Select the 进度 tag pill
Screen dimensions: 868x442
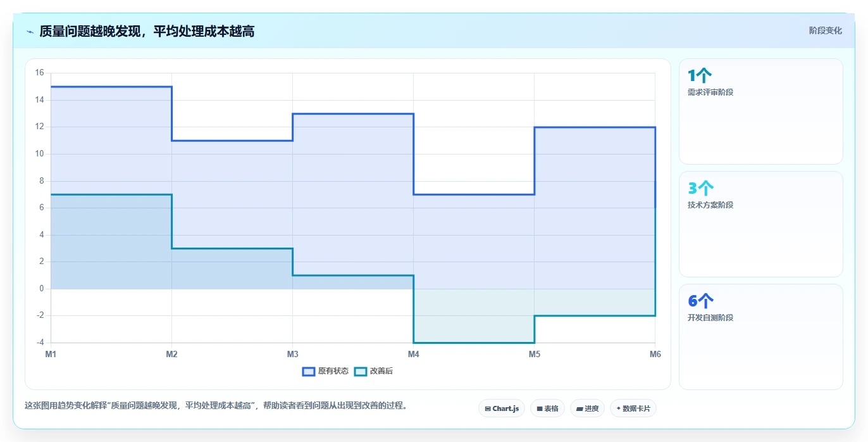587,408
